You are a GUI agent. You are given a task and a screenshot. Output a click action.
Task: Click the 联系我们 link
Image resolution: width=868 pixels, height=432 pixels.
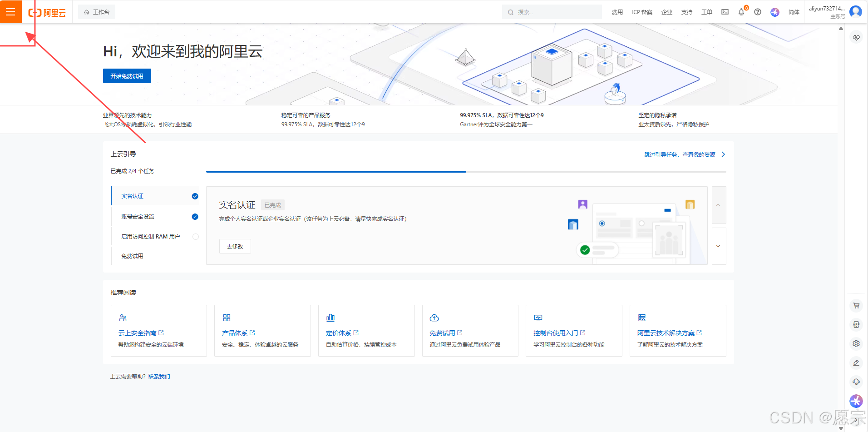click(159, 377)
